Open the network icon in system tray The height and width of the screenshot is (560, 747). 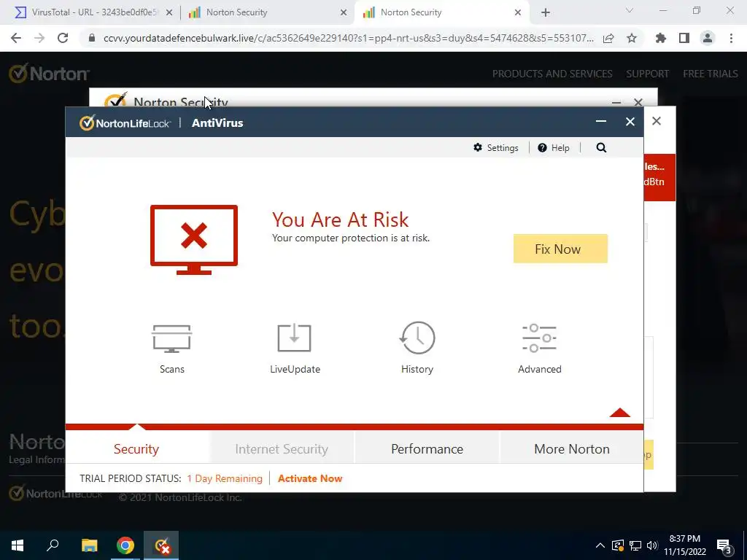635,545
